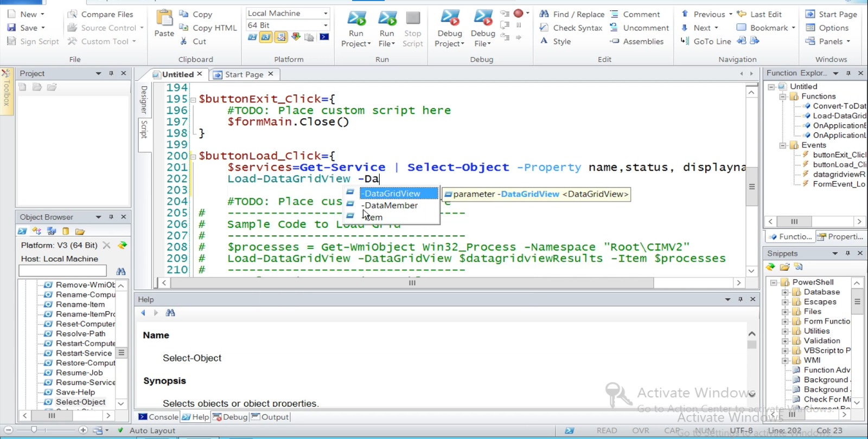The image size is (868, 439).
Task: Collapse the Functions node in Function Explorer
Action: click(x=783, y=96)
